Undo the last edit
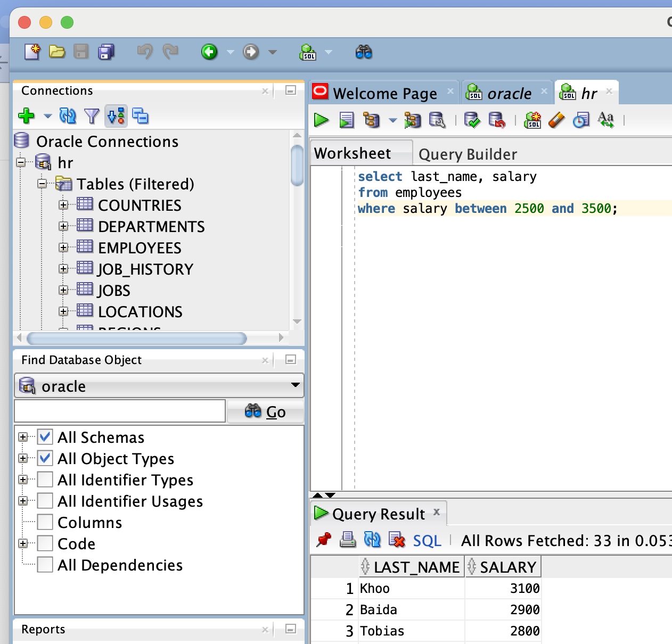 point(144,52)
